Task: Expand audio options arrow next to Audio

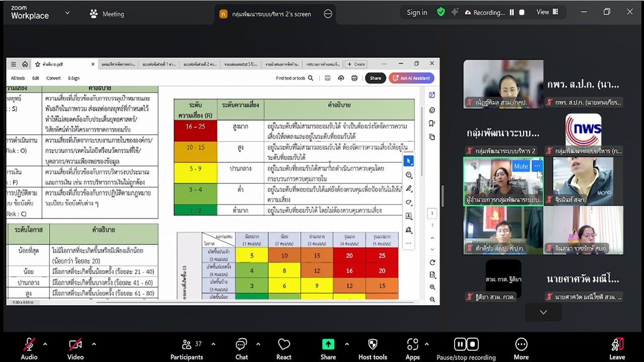Action: click(45, 344)
